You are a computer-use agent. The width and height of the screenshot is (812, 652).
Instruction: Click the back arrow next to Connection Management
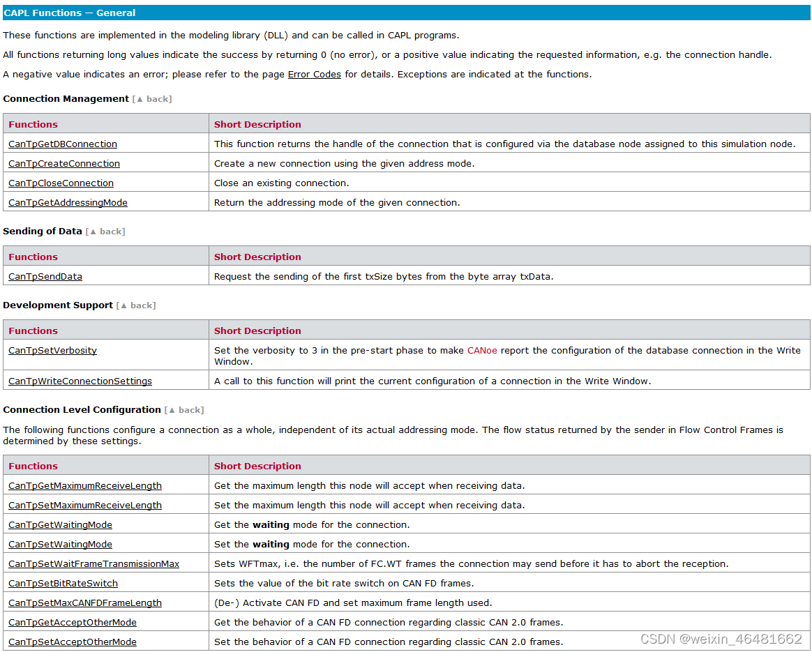(152, 99)
